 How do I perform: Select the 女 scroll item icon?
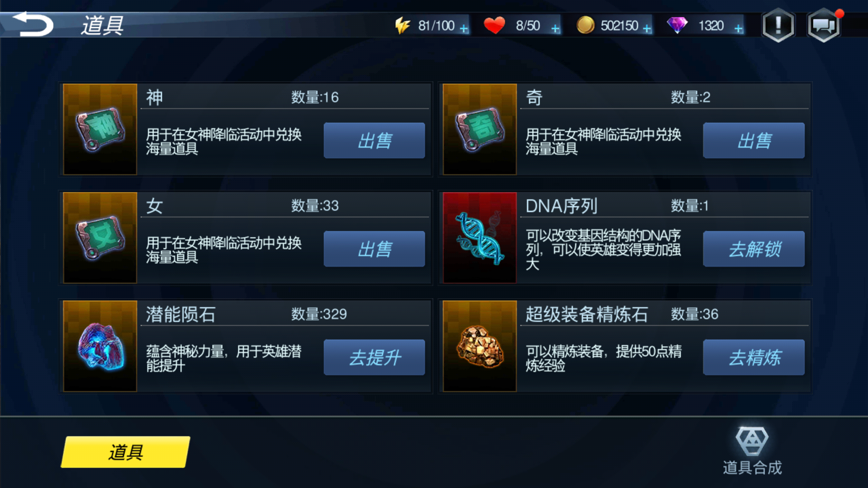click(x=100, y=238)
